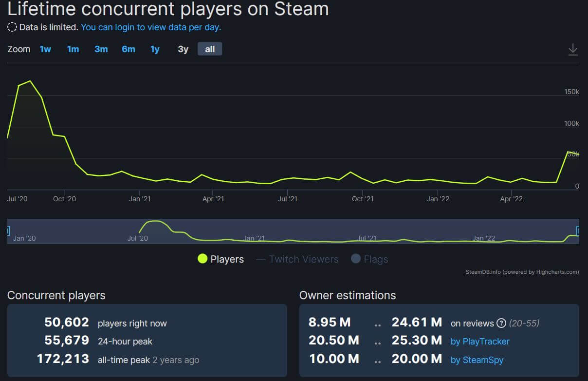This screenshot has width=588, height=381.
Task: Toggle the Players series in legend
Action: (220, 259)
